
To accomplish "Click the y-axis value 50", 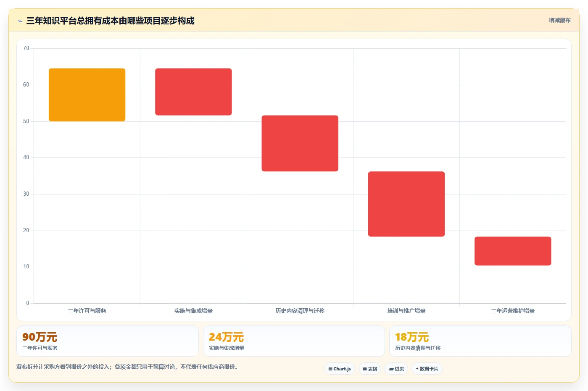I will coord(26,121).
